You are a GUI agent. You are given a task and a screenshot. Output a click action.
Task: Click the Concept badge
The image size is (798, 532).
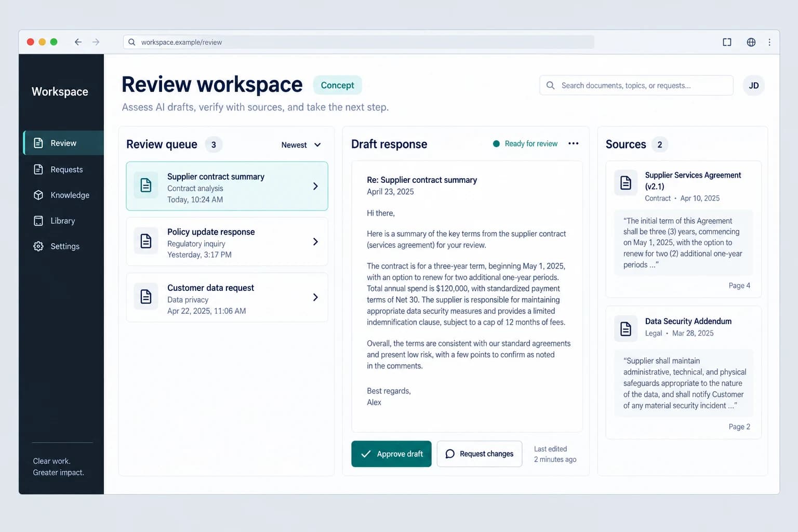pyautogui.click(x=338, y=85)
